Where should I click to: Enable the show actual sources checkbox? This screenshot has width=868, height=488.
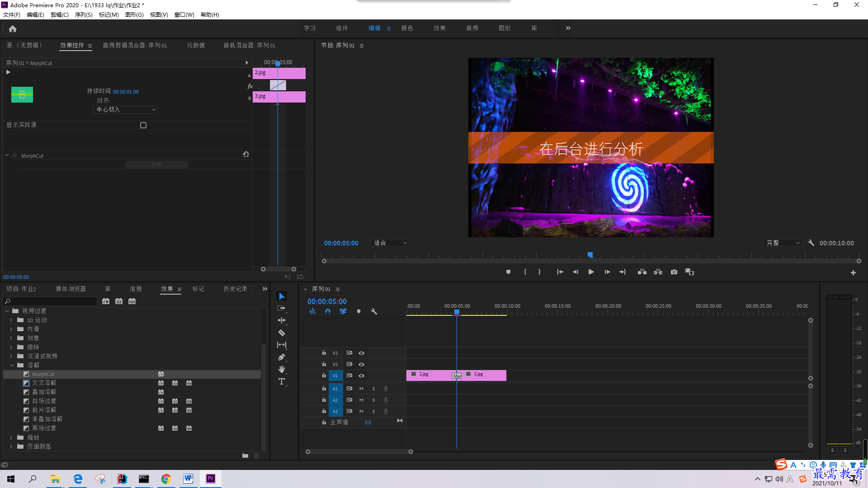[143, 125]
